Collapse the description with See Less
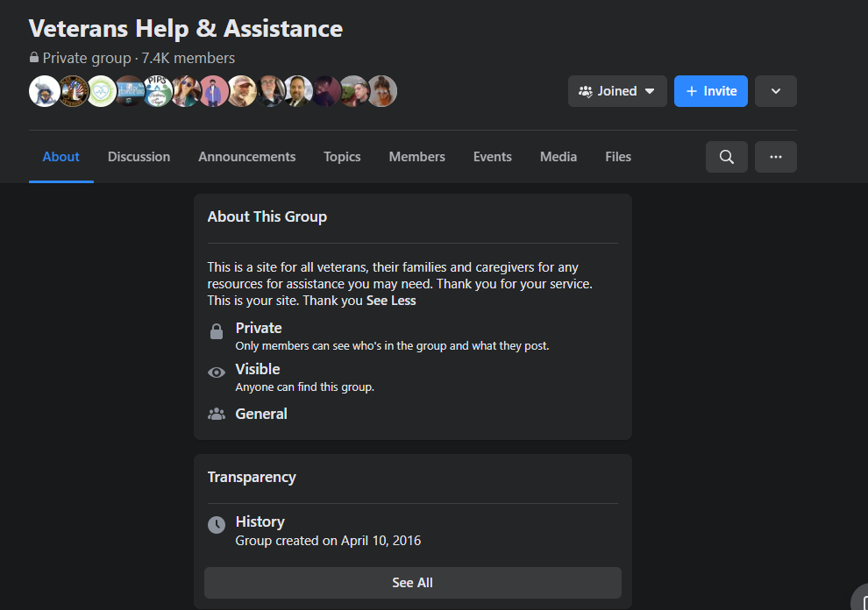The height and width of the screenshot is (610, 868). point(391,301)
